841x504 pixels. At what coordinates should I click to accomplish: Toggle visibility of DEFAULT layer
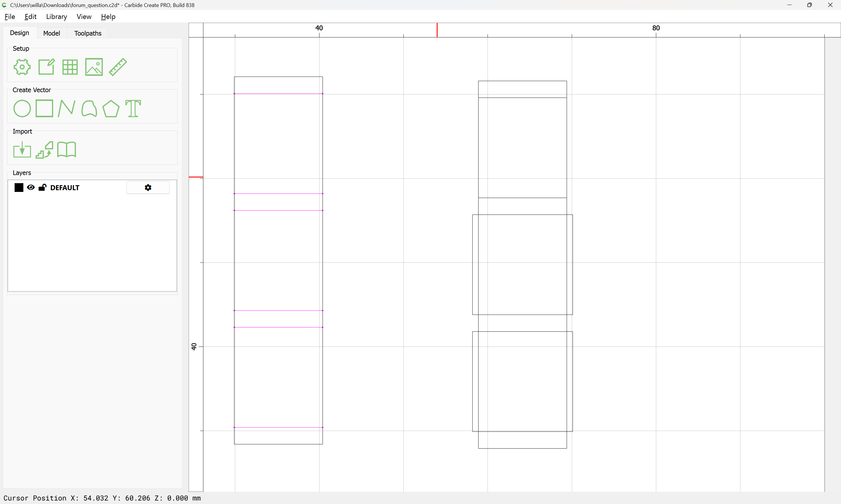[x=31, y=188]
